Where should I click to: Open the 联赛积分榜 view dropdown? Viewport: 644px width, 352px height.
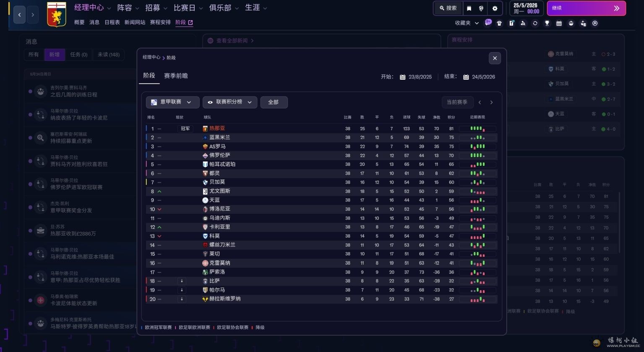[229, 102]
